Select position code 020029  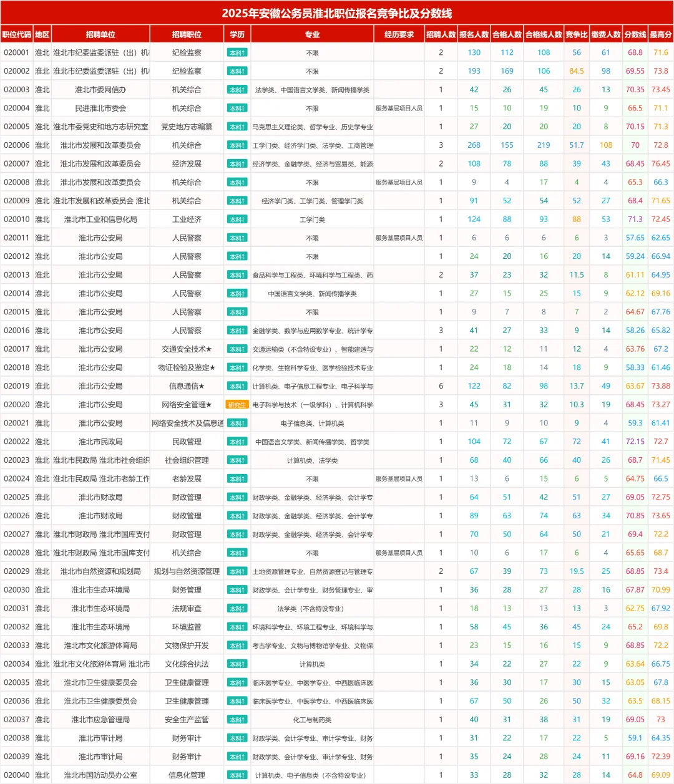pos(17,571)
